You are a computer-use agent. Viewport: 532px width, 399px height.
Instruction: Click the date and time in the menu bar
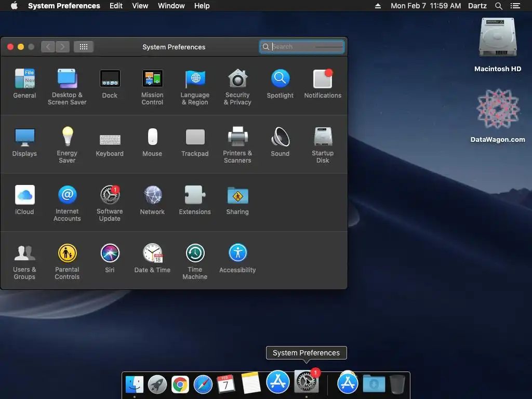(426, 6)
